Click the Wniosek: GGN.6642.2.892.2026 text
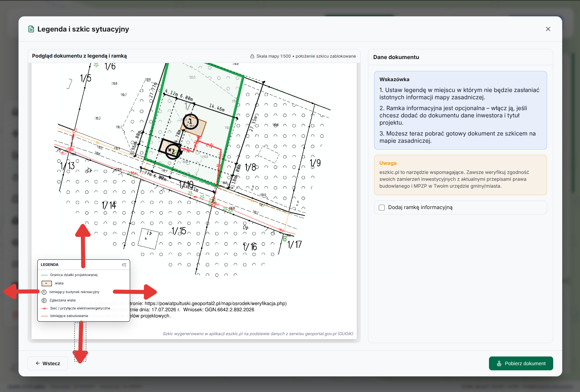This screenshot has width=580, height=392. pos(219,310)
